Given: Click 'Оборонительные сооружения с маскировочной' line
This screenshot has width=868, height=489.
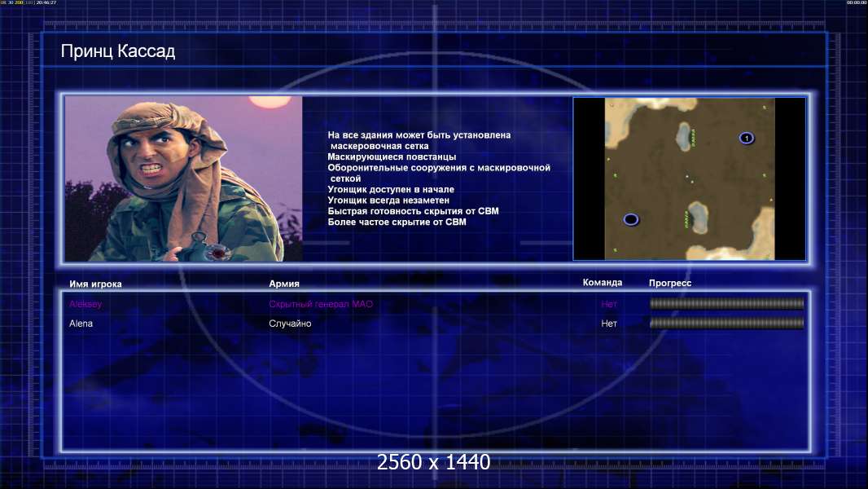Looking at the screenshot, I should coord(439,168).
